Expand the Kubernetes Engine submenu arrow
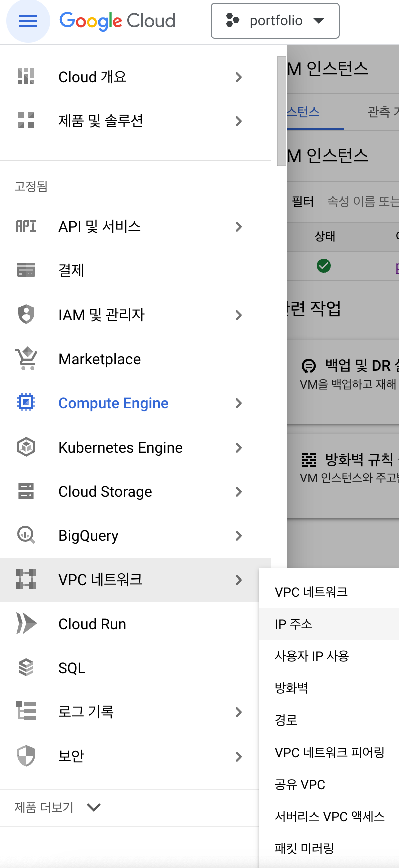The width and height of the screenshot is (399, 868). [239, 448]
